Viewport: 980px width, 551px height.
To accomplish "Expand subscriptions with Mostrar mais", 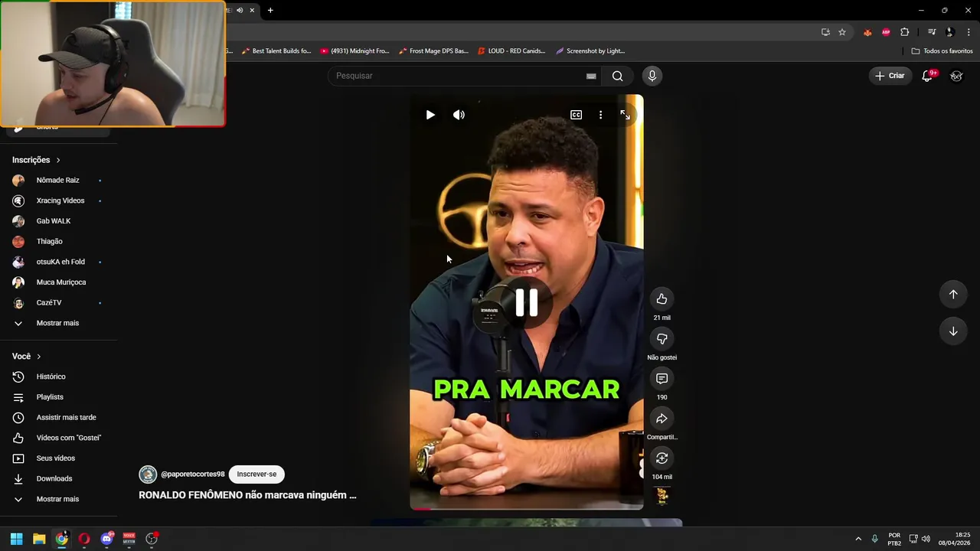I will 58,323.
